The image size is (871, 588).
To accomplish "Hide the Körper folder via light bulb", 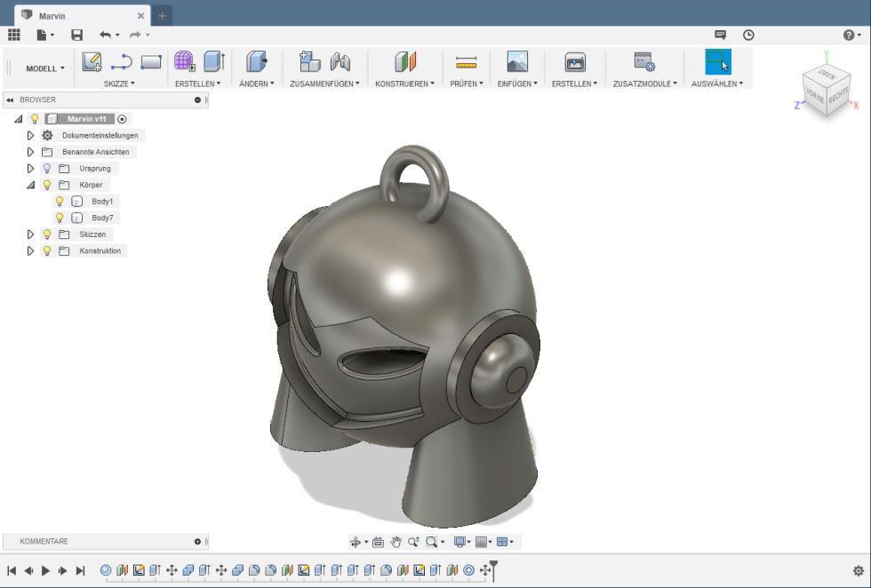I will [47, 185].
